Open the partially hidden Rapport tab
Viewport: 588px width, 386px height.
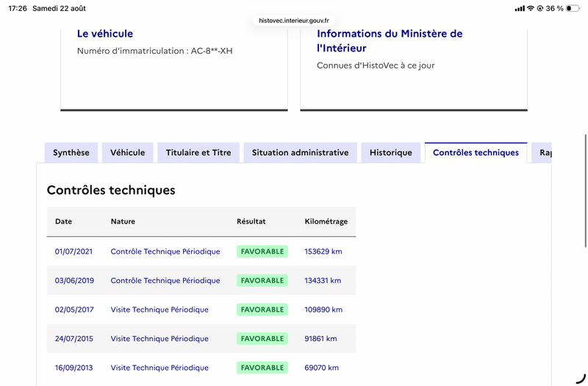click(542, 153)
